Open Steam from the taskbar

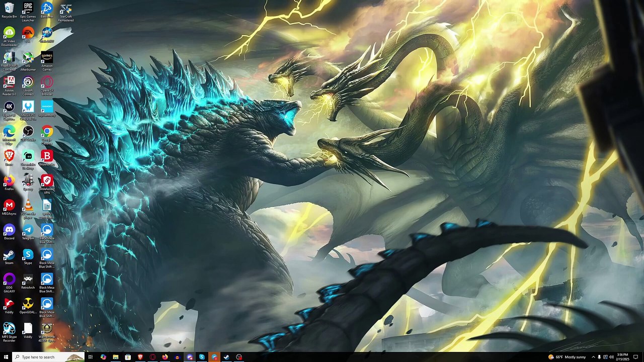pyautogui.click(x=226, y=357)
